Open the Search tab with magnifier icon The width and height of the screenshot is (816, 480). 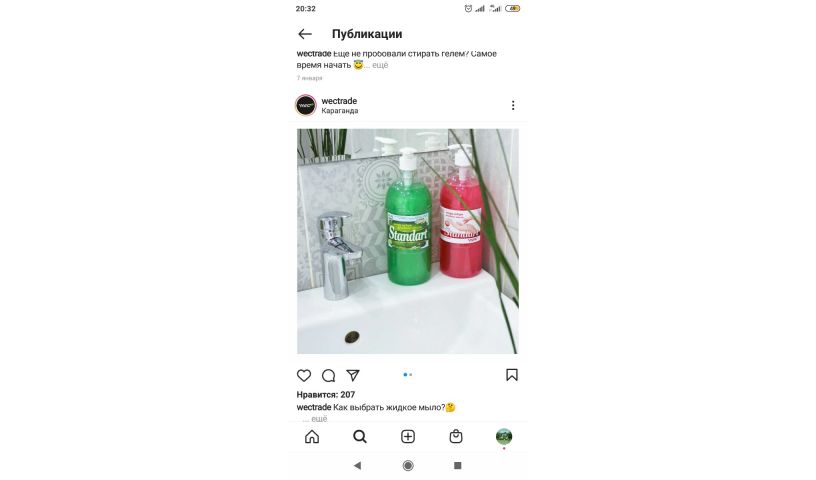[x=360, y=436]
